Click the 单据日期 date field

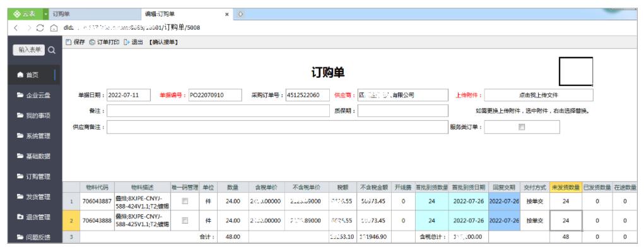click(129, 95)
